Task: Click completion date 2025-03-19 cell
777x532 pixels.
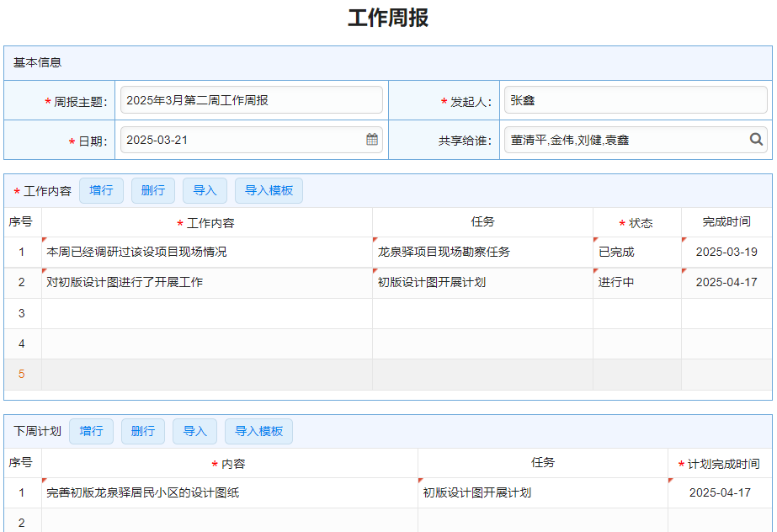Action: 726,252
